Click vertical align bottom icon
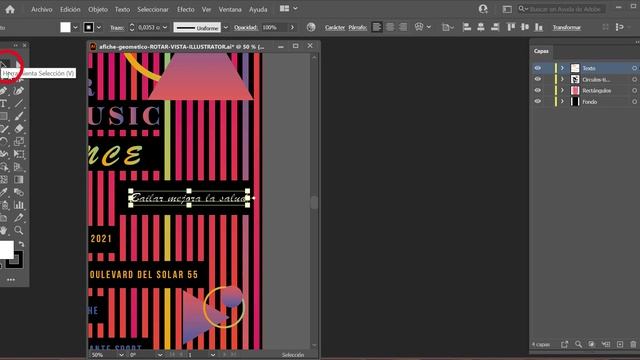640x360 pixels. pos(539,27)
